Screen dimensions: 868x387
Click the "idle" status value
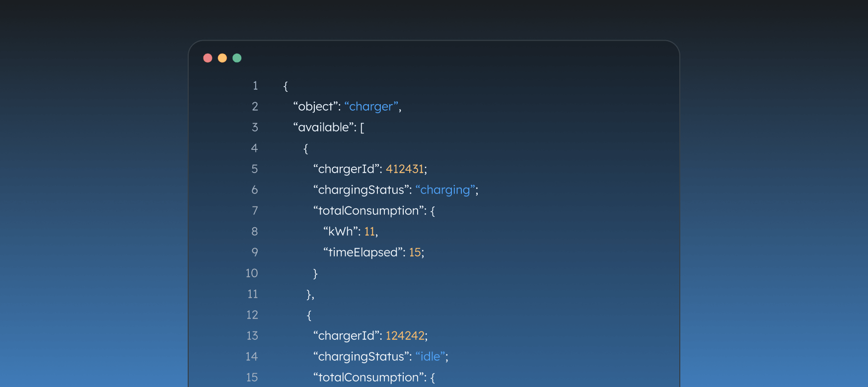[x=431, y=357]
